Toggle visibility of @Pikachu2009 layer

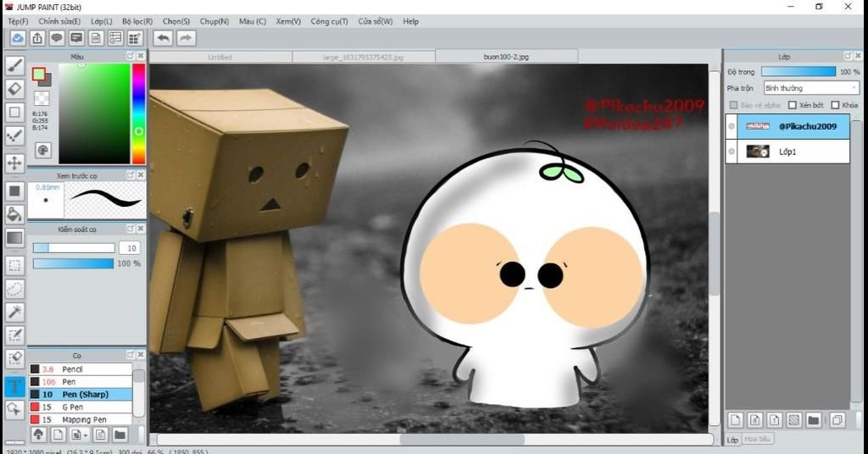pyautogui.click(x=732, y=127)
